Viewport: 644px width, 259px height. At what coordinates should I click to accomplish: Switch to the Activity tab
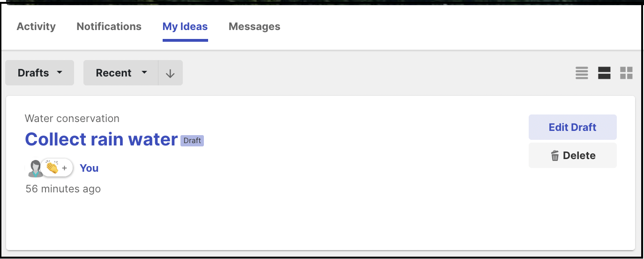36,27
